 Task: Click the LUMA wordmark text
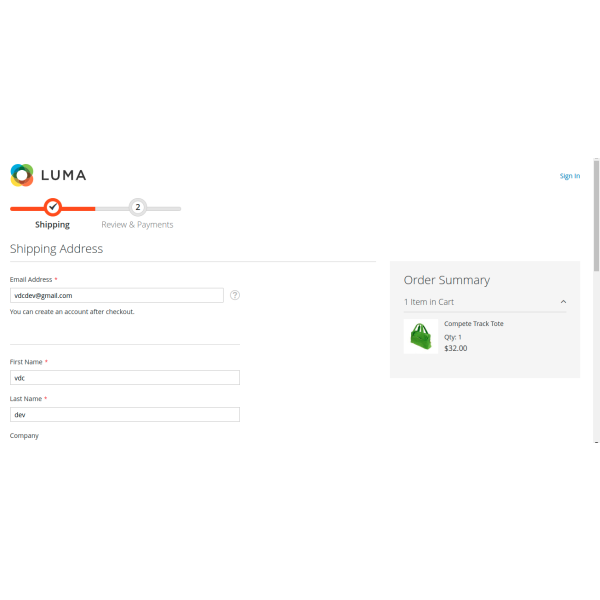point(63,175)
